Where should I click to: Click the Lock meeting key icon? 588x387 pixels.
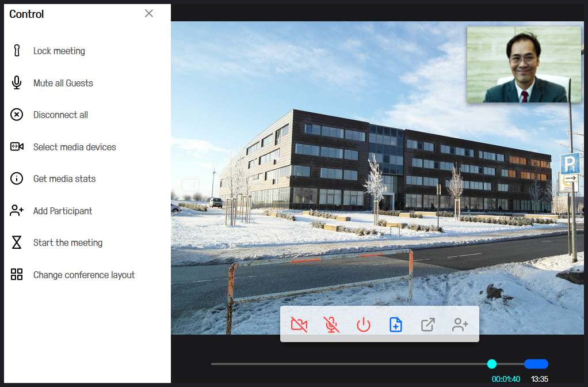pyautogui.click(x=17, y=51)
